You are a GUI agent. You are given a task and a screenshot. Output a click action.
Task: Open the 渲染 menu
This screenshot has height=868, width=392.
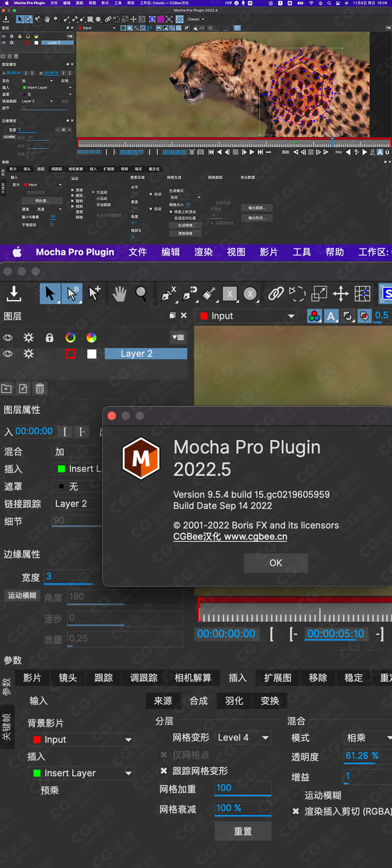click(203, 252)
